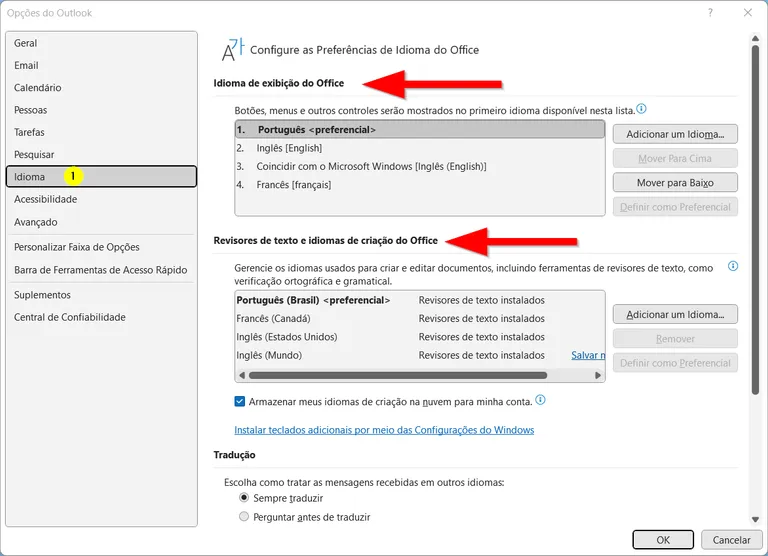Viewport: 768px width, 556px height.
Task: Open the Email options category
Action: pyautogui.click(x=101, y=65)
